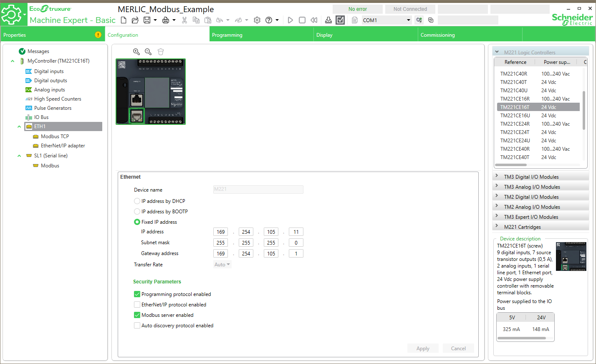The image size is (596, 364).
Task: Uncheck Modbus server enabled
Action: pos(137,315)
